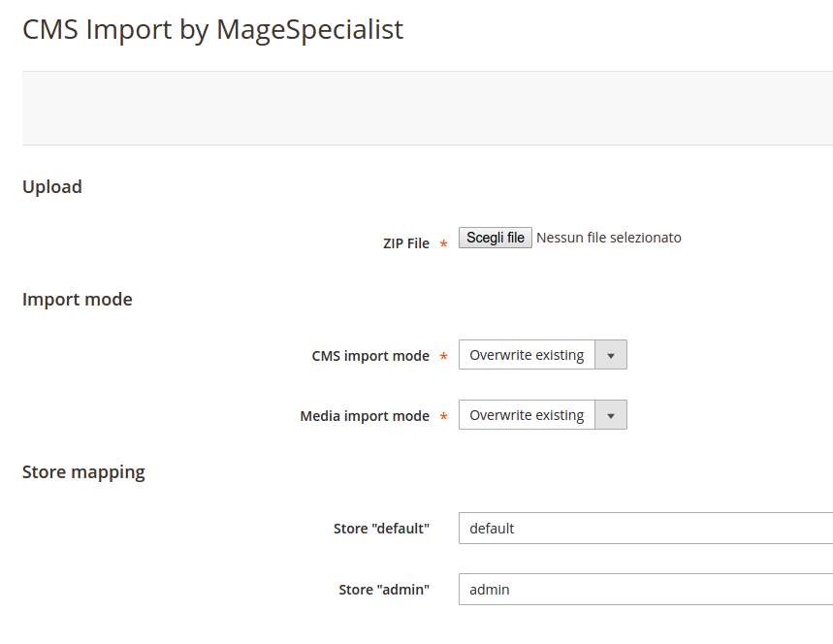The height and width of the screenshot is (644, 833).
Task: Focus the Store "default" input field
Action: tap(646, 529)
